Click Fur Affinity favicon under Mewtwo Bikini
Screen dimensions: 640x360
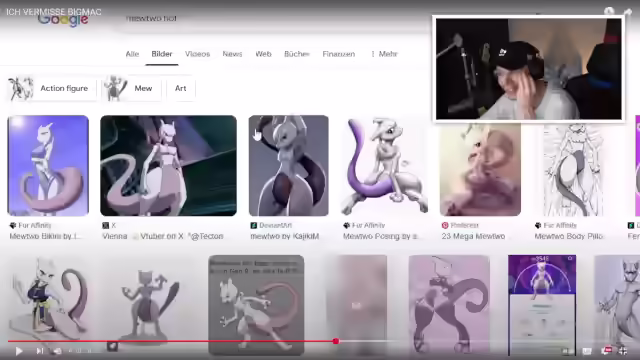[13, 225]
